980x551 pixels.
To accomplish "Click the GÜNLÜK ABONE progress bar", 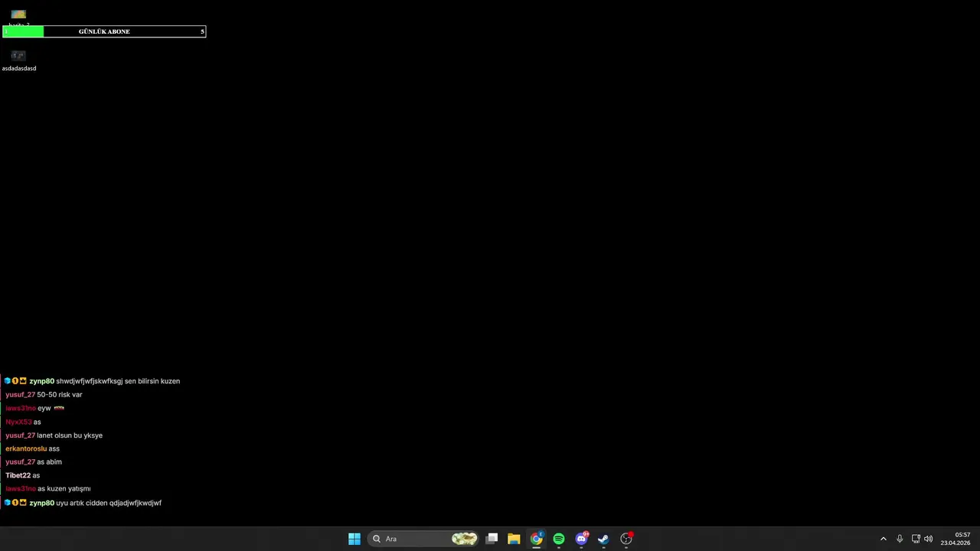I will (x=103, y=31).
